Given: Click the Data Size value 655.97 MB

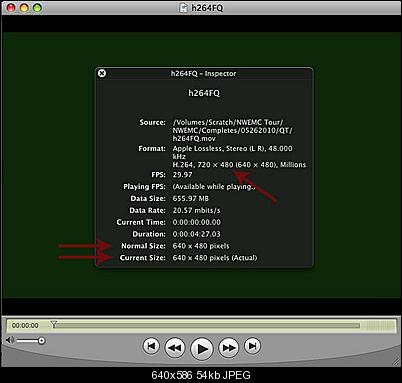Looking at the screenshot, I should click(191, 198).
